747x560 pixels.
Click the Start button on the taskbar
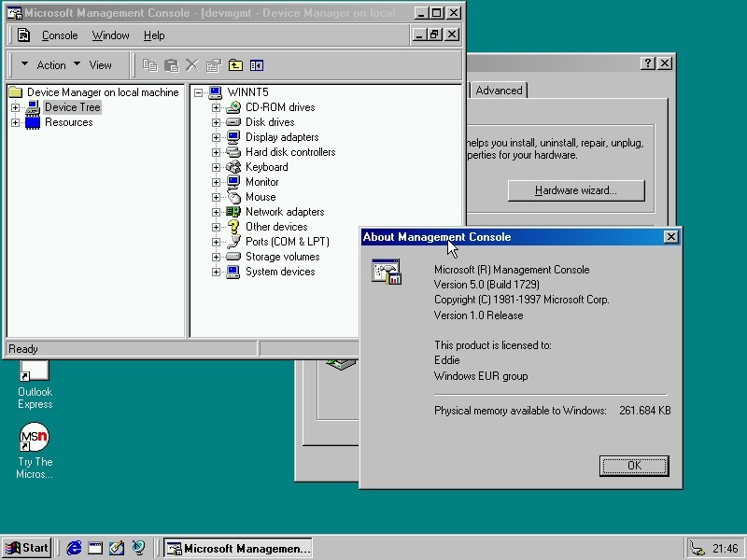(x=26, y=548)
